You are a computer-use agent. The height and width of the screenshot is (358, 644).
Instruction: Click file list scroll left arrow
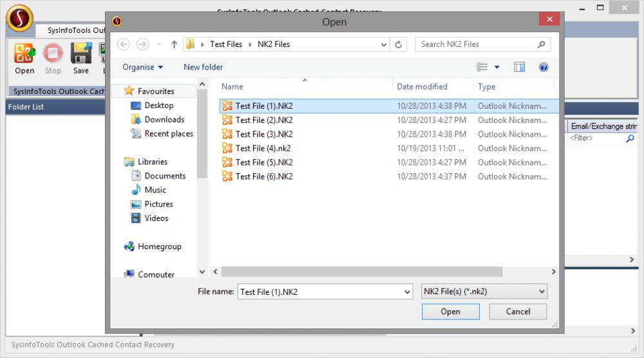pos(215,272)
